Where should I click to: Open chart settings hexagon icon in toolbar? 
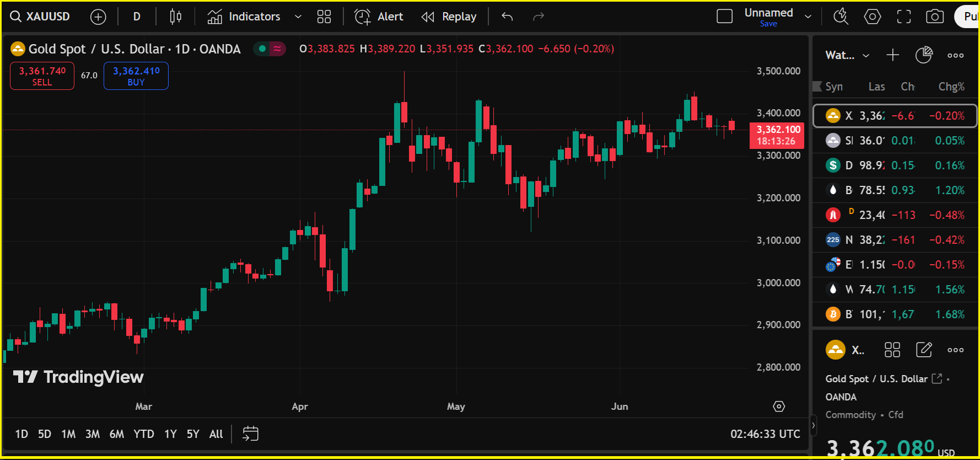(x=872, y=17)
